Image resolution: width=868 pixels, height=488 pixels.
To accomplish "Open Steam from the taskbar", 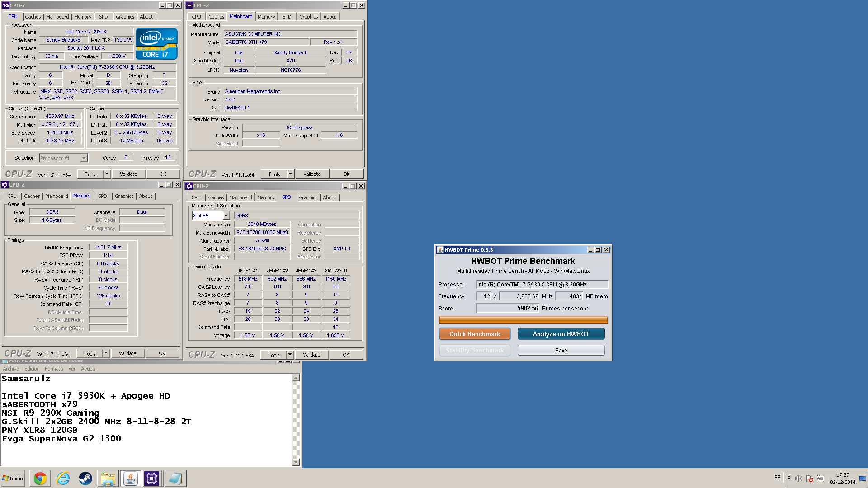I will [x=85, y=479].
